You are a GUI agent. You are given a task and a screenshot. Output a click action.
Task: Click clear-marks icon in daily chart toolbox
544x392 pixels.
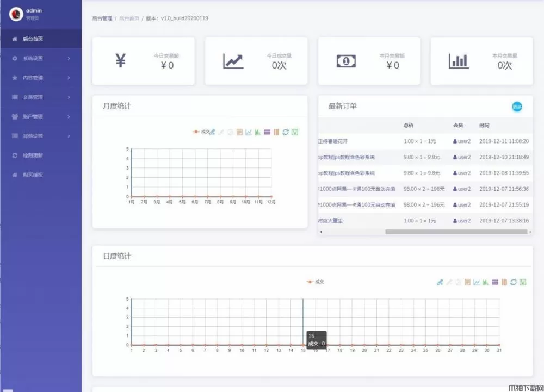458,282
